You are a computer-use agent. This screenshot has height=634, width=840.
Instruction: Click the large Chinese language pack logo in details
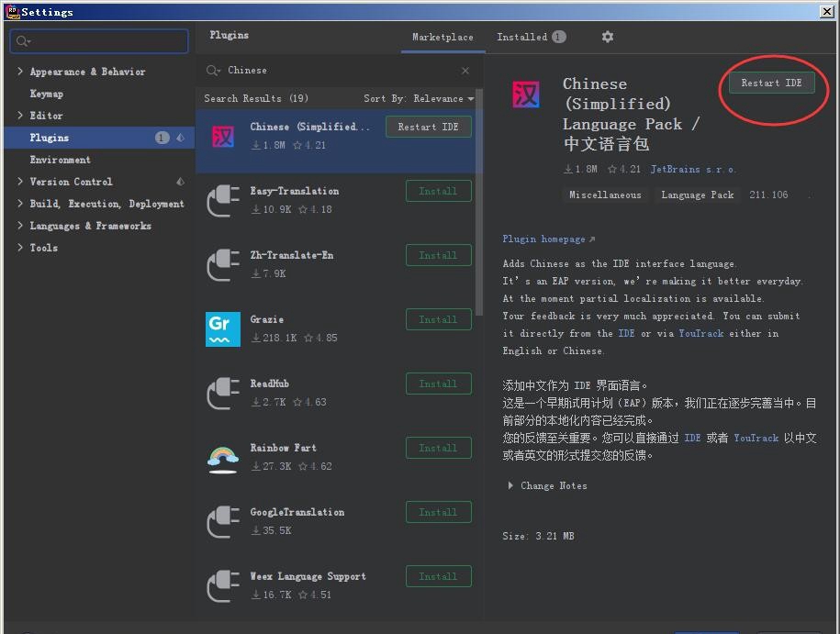pos(526,95)
